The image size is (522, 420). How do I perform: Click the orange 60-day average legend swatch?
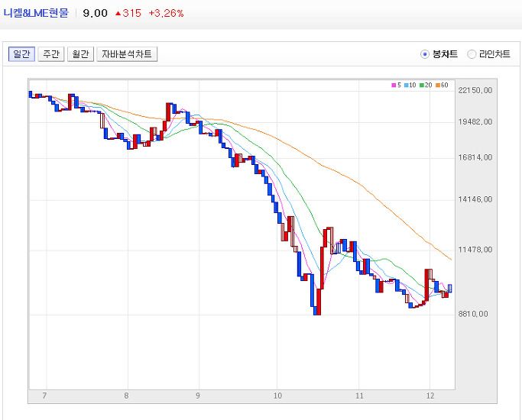point(438,86)
